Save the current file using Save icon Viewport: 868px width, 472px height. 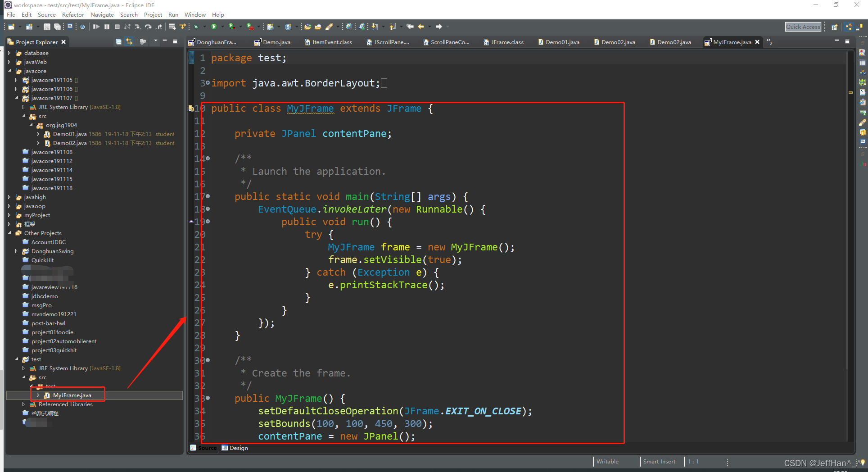47,27
